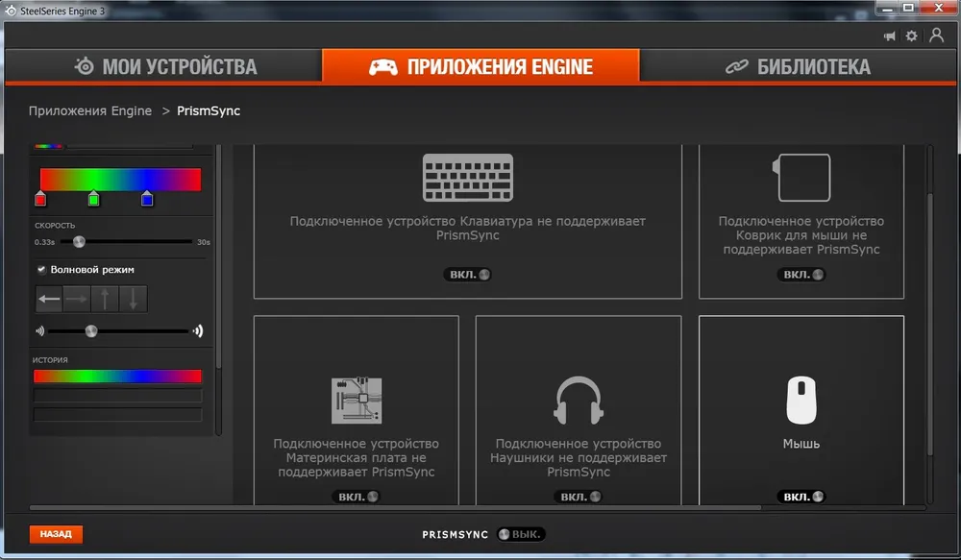Uncheck the Волновой режим checkbox
This screenshot has height=560, width=961.
pyautogui.click(x=41, y=270)
